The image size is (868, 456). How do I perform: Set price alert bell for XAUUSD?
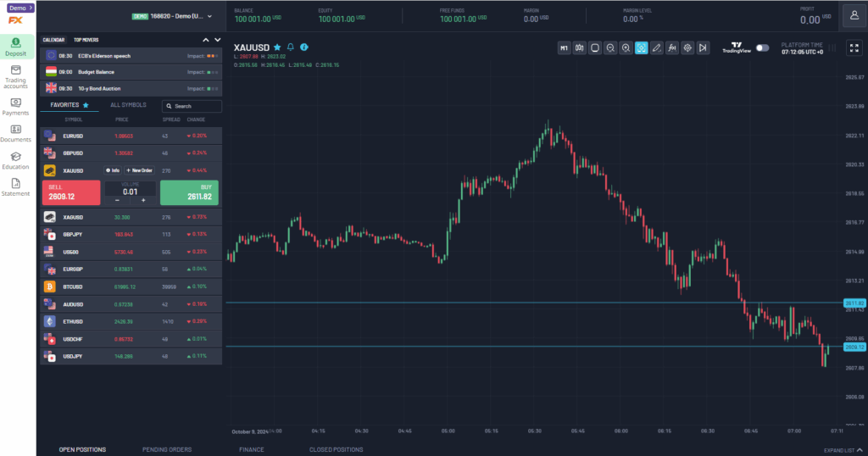coord(290,47)
